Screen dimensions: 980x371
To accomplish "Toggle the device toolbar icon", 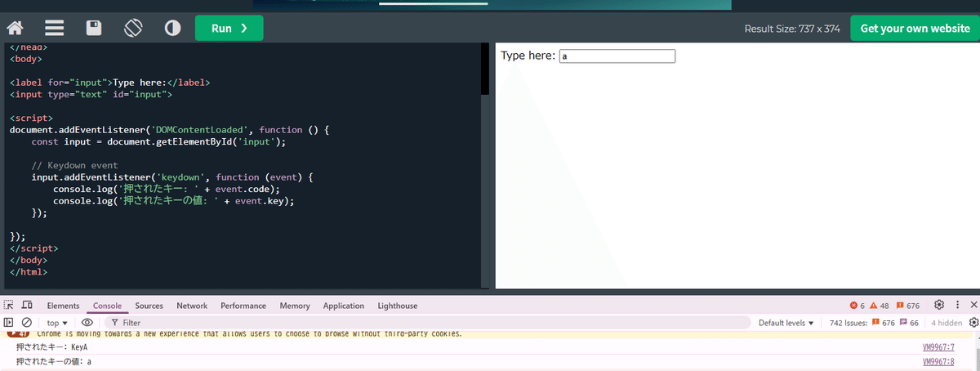I will (x=27, y=306).
